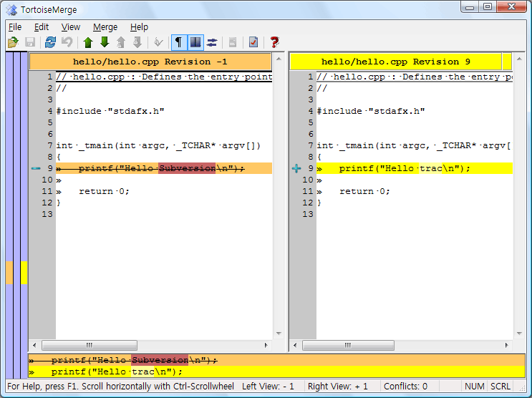Click the inline diff arrows toolbar icon
This screenshot has width=532, height=398.
[x=212, y=42]
